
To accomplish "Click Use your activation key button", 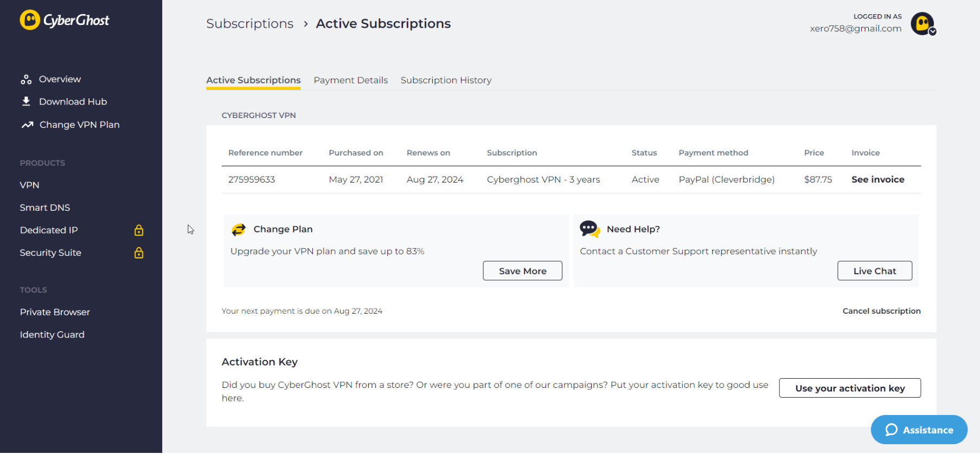I will point(850,388).
